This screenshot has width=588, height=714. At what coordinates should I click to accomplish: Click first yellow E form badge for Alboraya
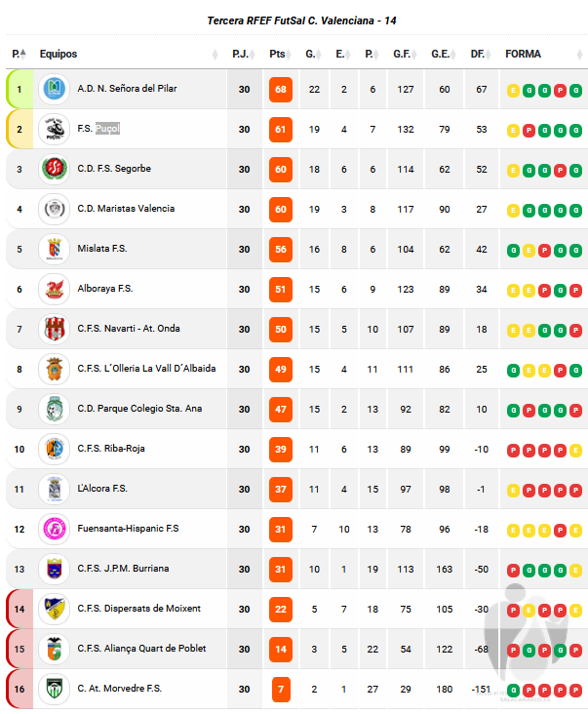(513, 291)
